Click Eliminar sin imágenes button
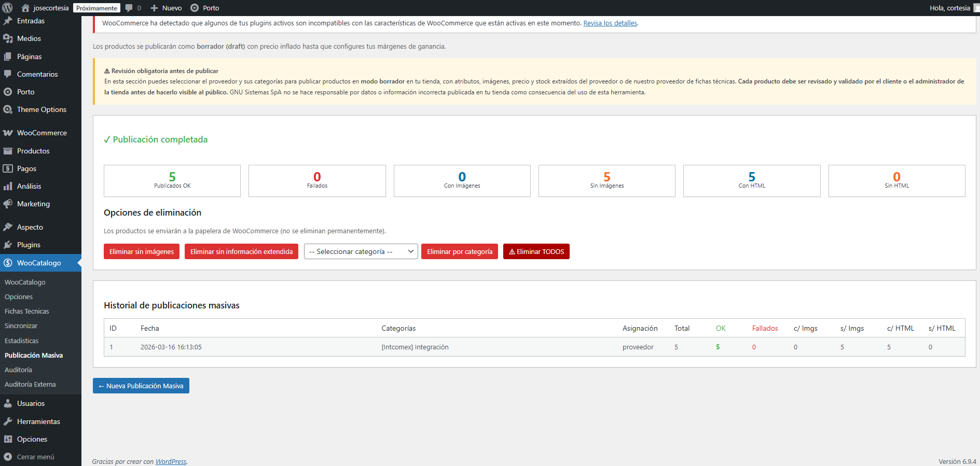 (142, 251)
